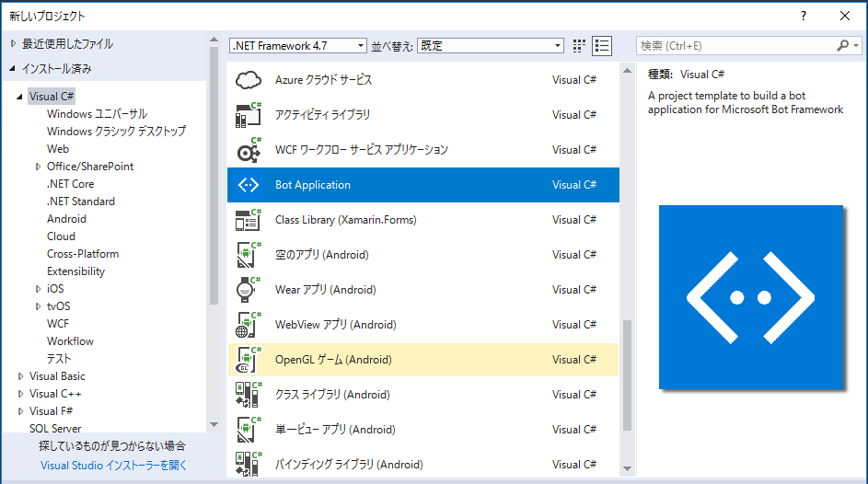Select the テスト category

59,359
